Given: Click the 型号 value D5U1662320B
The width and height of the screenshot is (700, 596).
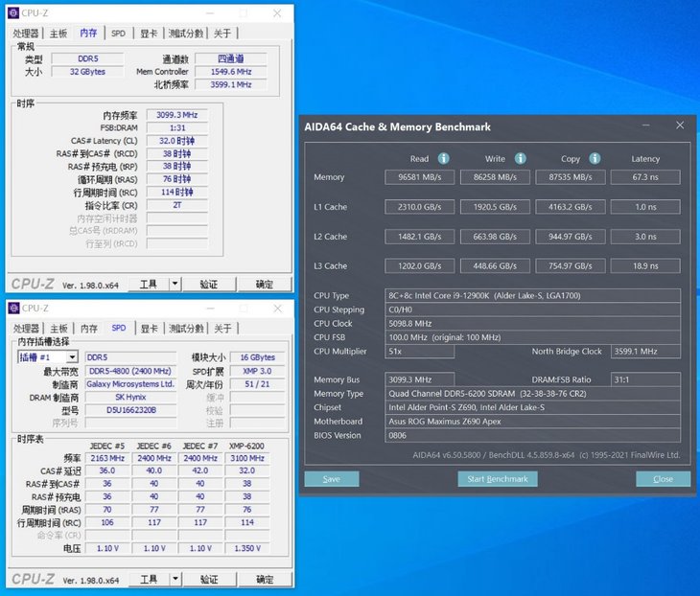Looking at the screenshot, I should coord(130,410).
